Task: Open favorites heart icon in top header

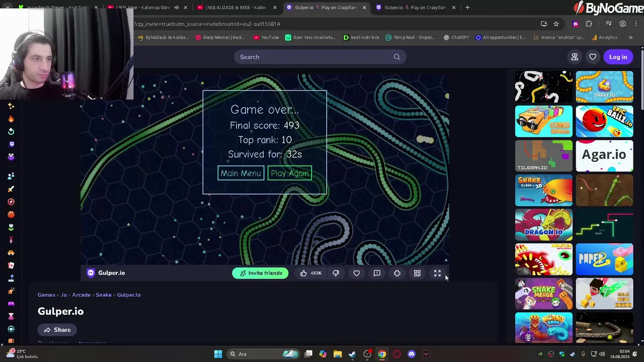Action: 593,57
